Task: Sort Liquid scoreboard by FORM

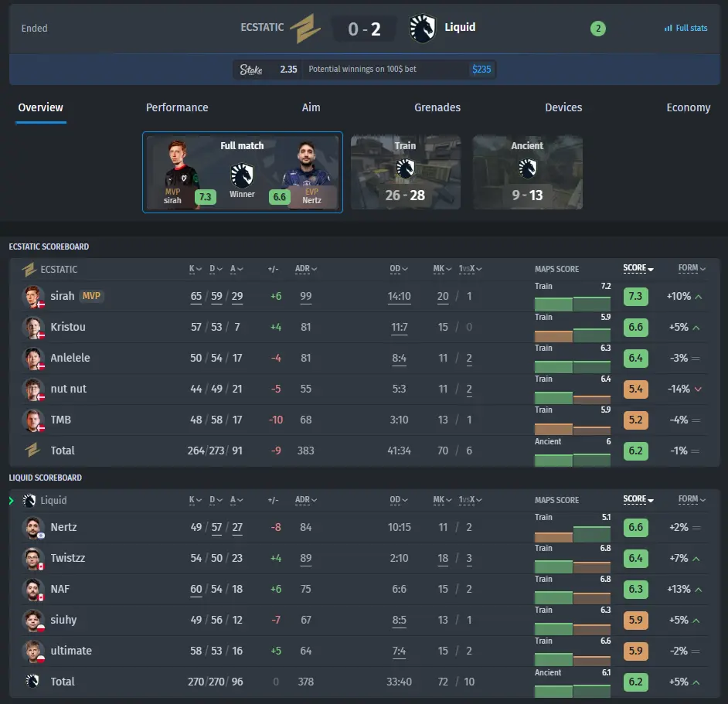Action: pyautogui.click(x=692, y=500)
